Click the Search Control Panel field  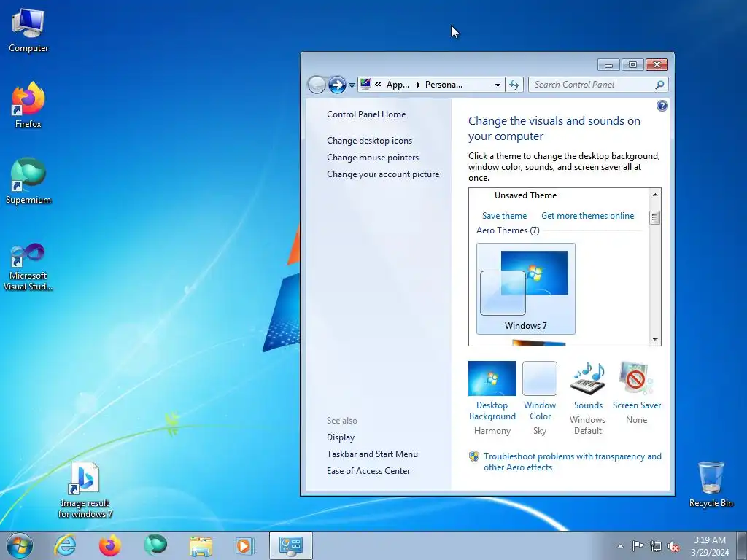tap(591, 85)
